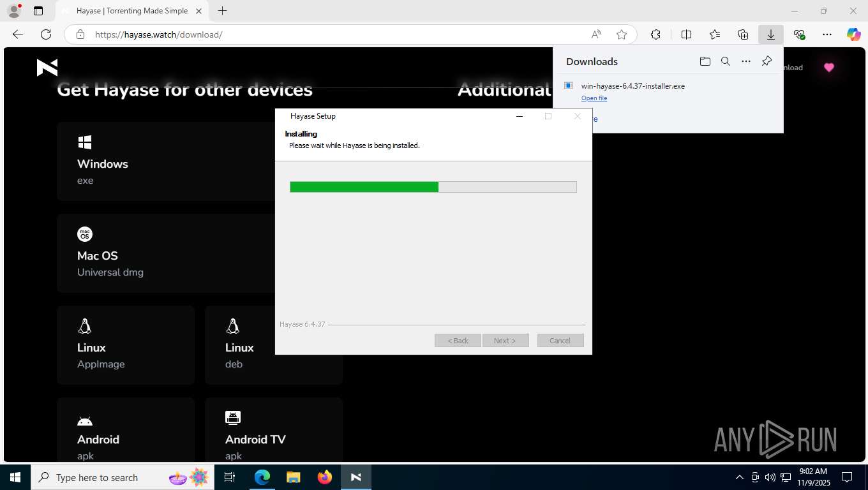The image size is (868, 490).
Task: Open File Explorer from taskbar
Action: pos(293,477)
